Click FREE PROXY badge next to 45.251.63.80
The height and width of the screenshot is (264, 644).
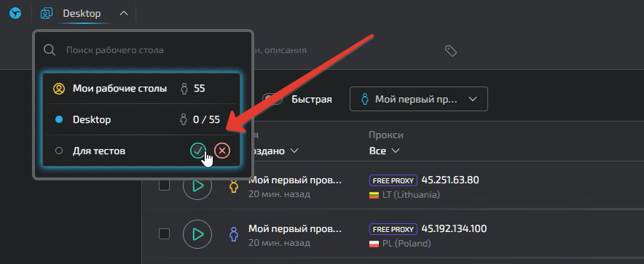(393, 180)
